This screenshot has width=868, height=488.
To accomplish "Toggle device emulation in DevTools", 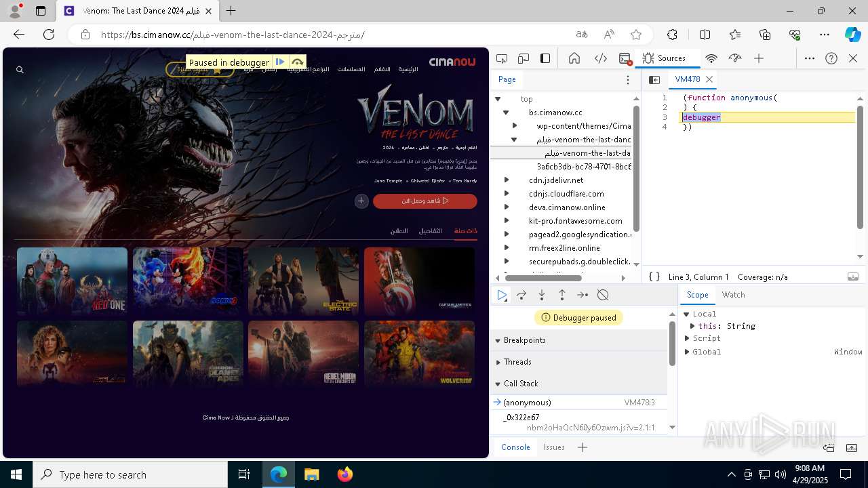I will (x=524, y=58).
